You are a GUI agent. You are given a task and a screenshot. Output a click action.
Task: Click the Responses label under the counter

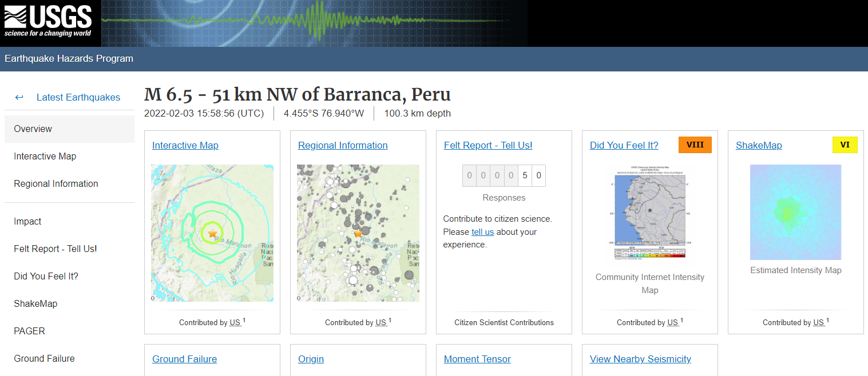pyautogui.click(x=504, y=198)
